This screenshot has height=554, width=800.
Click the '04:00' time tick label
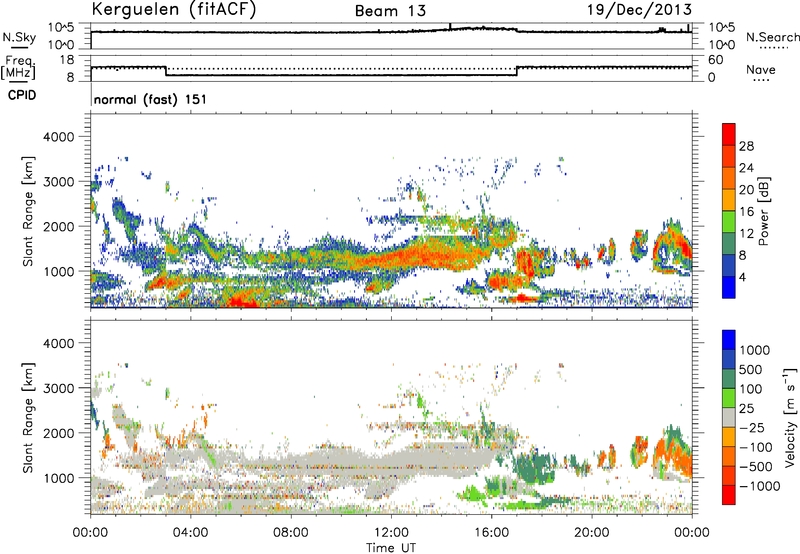pyautogui.click(x=190, y=533)
